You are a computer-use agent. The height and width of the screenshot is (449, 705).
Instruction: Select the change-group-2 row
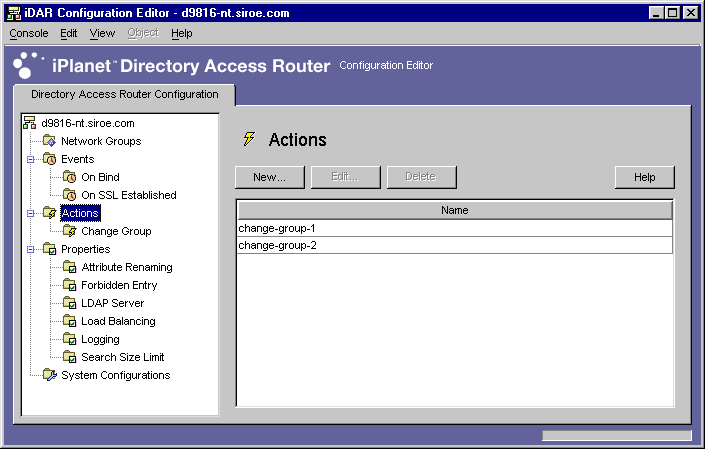(455, 245)
